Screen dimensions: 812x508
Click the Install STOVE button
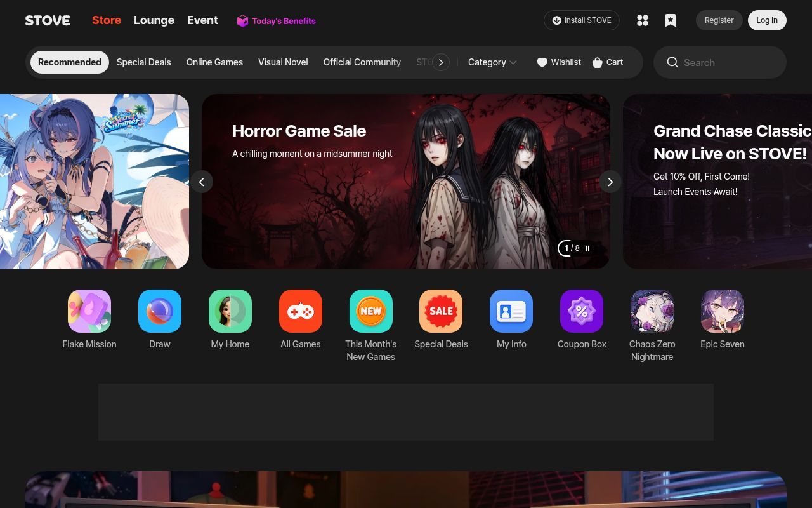pyautogui.click(x=582, y=20)
